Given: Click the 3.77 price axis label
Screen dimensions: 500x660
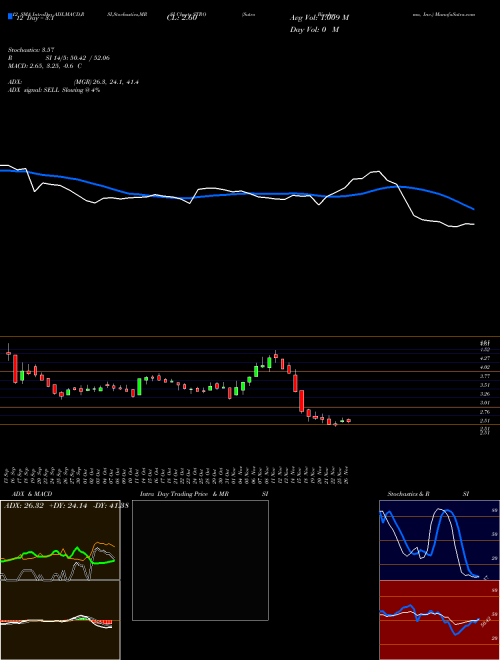Looking at the screenshot, I should 484,376.
